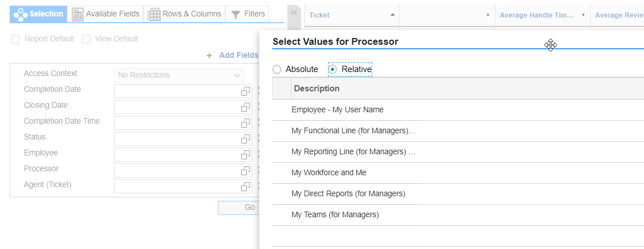
Task: Open value picker icon for Processor field
Action: [x=245, y=171]
